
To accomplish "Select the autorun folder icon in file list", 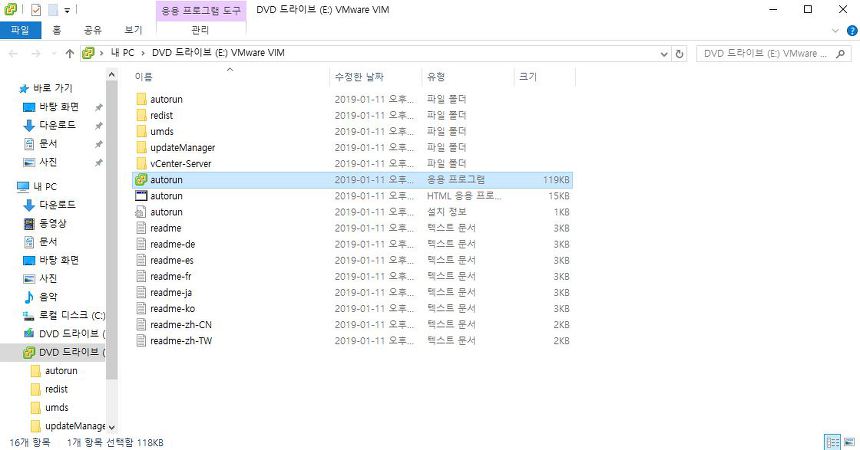I will pos(141,99).
